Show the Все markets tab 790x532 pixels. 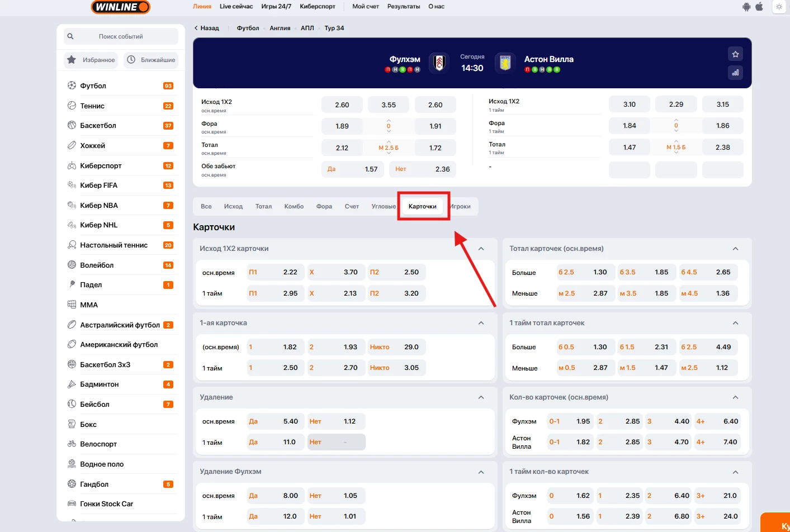(206, 206)
